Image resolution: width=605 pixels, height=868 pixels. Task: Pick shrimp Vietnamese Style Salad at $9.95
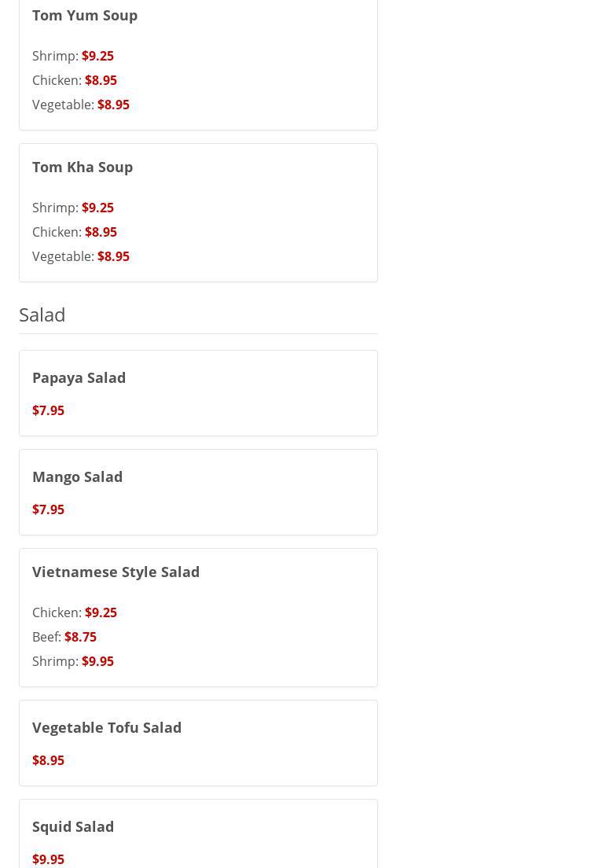97,661
